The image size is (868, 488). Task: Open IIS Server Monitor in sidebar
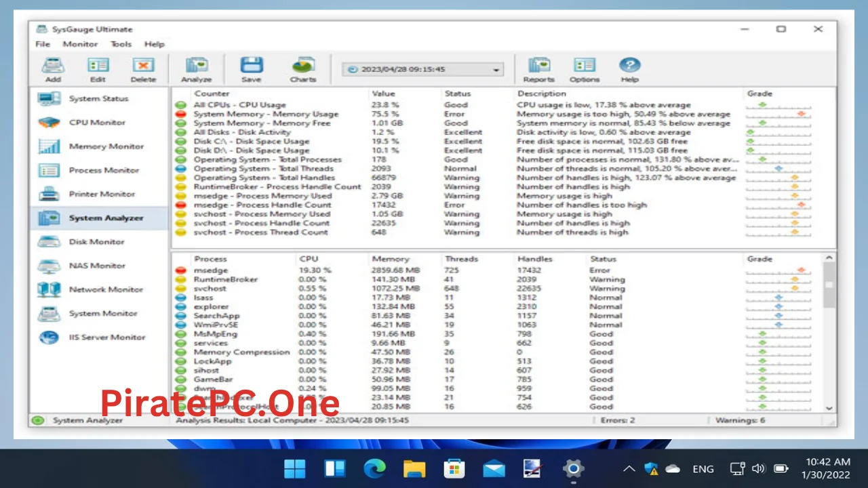click(99, 337)
